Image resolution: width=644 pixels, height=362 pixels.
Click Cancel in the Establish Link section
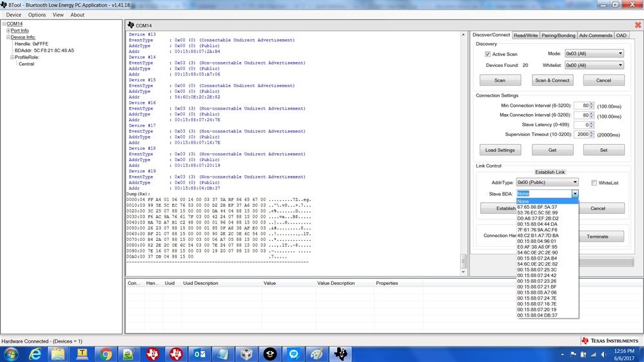pyautogui.click(x=598, y=208)
